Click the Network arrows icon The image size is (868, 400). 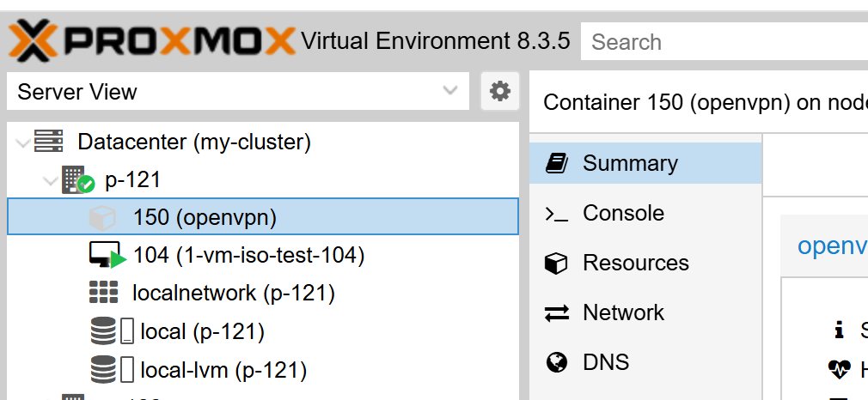click(x=556, y=312)
